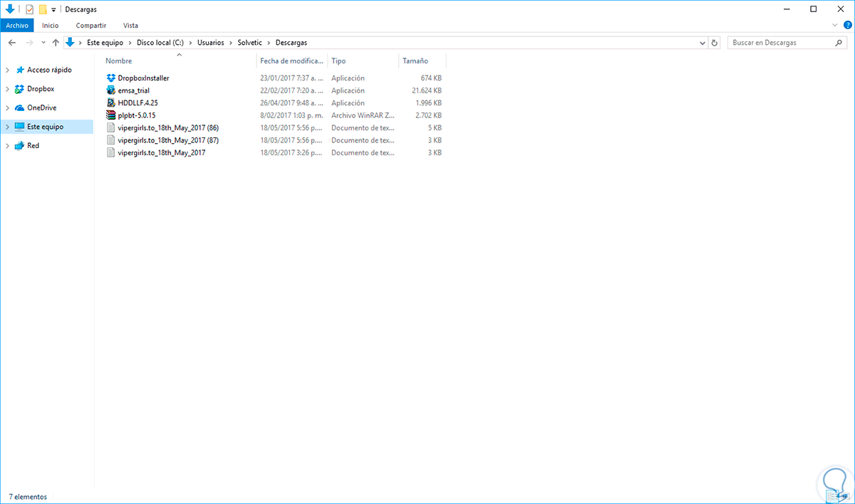This screenshot has height=504, width=855.
Task: Click the HDDLLF.4.25 application icon
Action: tap(110, 103)
